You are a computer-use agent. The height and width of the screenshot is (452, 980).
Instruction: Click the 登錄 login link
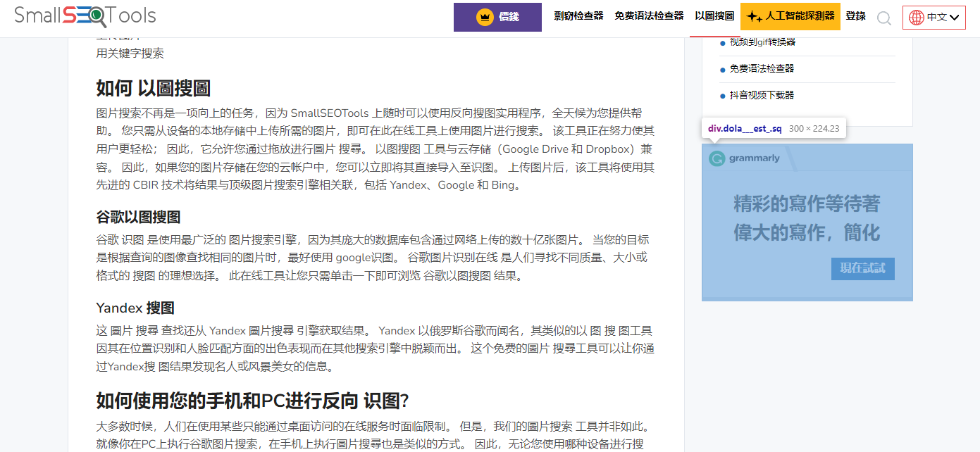click(x=855, y=16)
